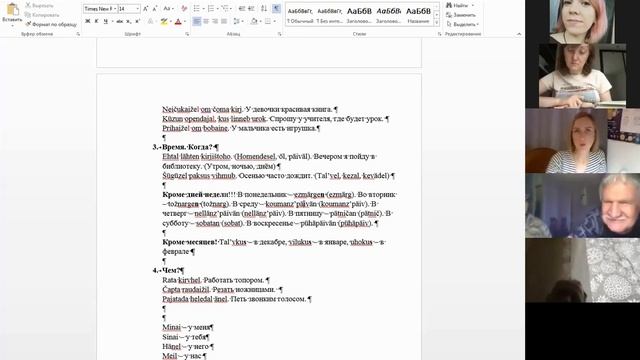
Task: Open the Paragraph (Абзац) dialog launcher
Action: pos(279,34)
